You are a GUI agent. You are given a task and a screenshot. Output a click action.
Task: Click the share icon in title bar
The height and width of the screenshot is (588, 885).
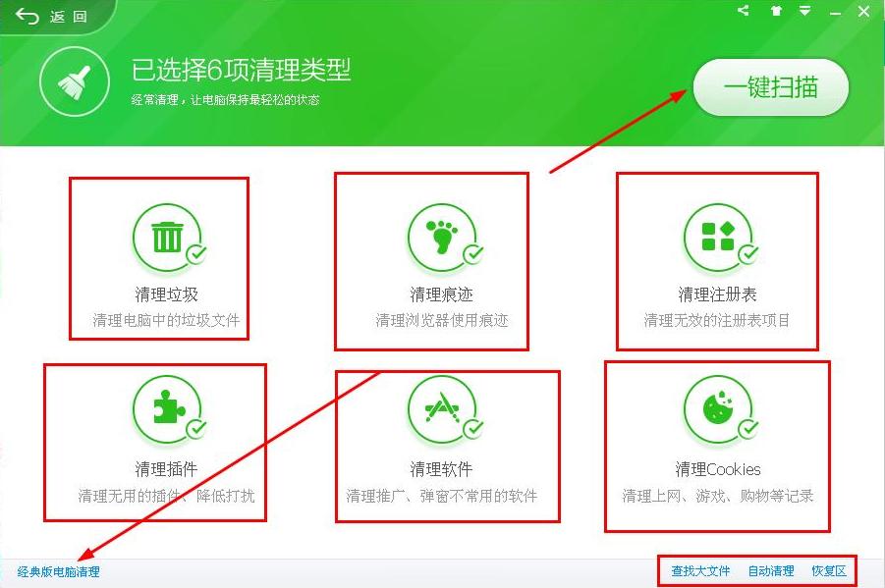743,11
